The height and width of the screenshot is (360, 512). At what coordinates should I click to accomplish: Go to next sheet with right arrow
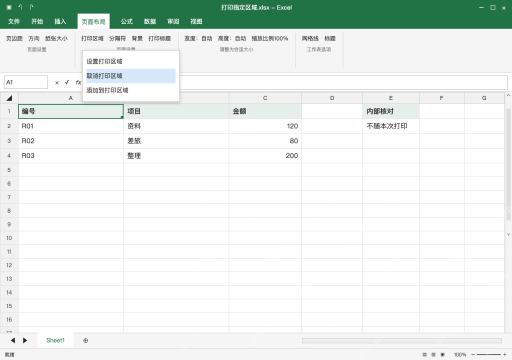pyautogui.click(x=25, y=340)
